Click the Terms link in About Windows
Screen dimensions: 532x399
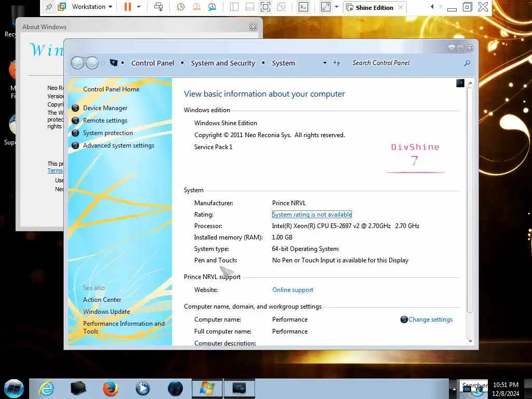coord(55,170)
